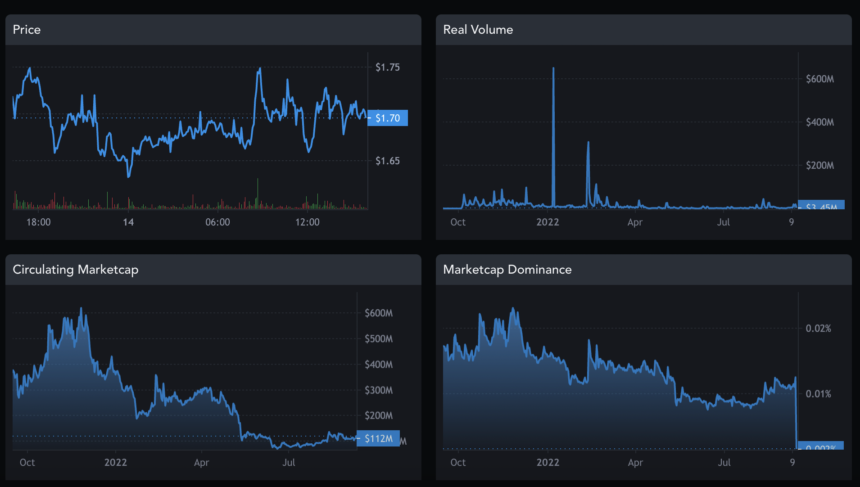Click the 18:00 time label on Price chart
Viewport: 860px width, 487px height.
tap(39, 222)
